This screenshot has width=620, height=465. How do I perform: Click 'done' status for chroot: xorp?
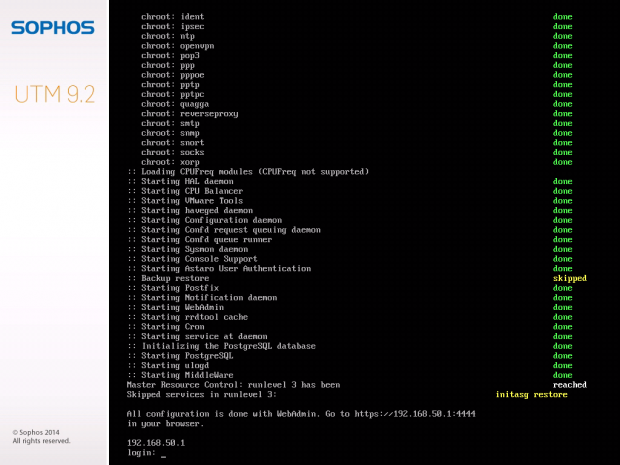tap(562, 162)
